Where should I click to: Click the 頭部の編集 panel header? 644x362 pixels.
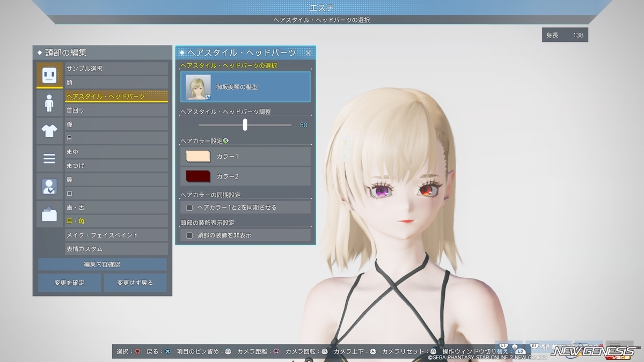(x=102, y=53)
